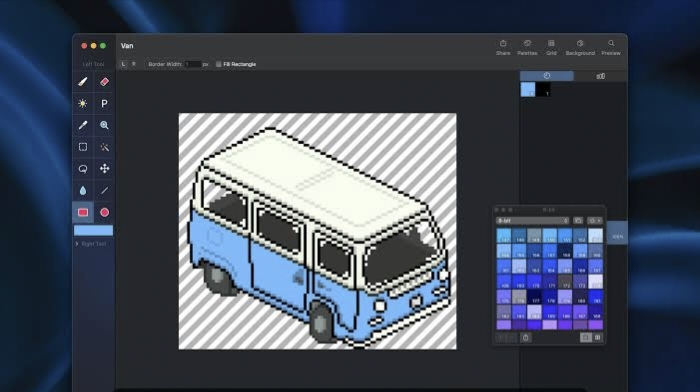Pick gray palette color 172

[565, 281]
